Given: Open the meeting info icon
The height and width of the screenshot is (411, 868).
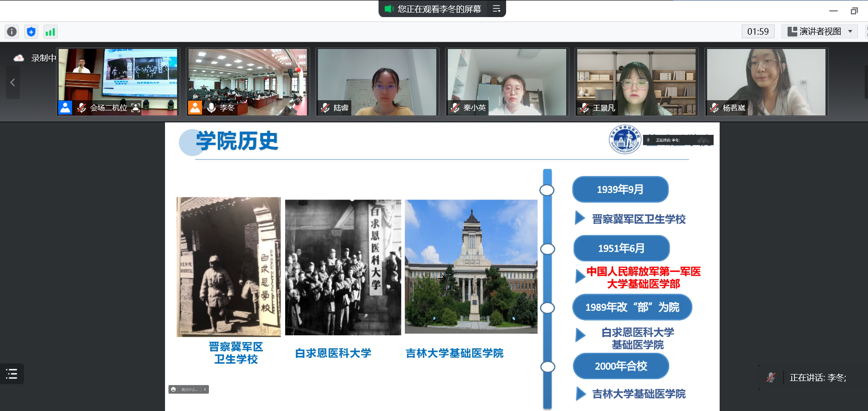Looking at the screenshot, I should coord(12,31).
